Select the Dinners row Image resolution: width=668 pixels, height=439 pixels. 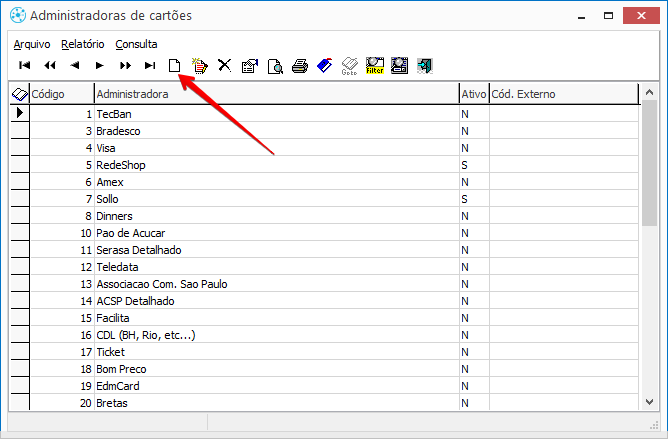click(x=334, y=216)
